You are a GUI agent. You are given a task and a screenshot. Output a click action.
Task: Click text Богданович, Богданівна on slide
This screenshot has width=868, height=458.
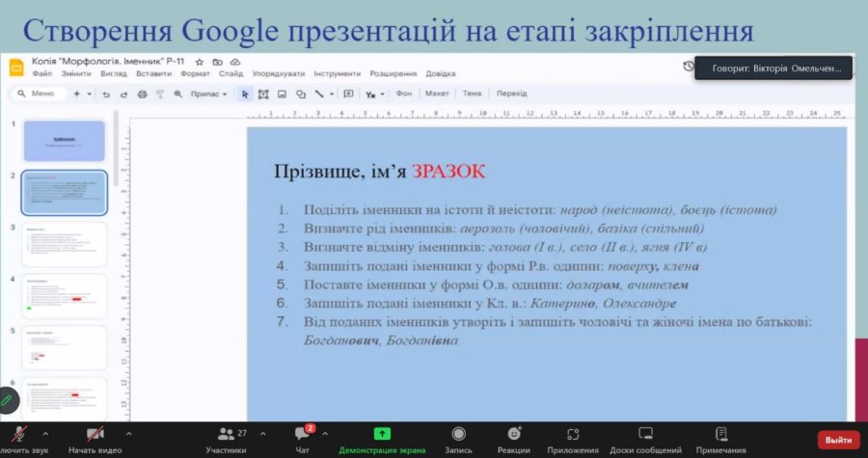[x=381, y=340]
